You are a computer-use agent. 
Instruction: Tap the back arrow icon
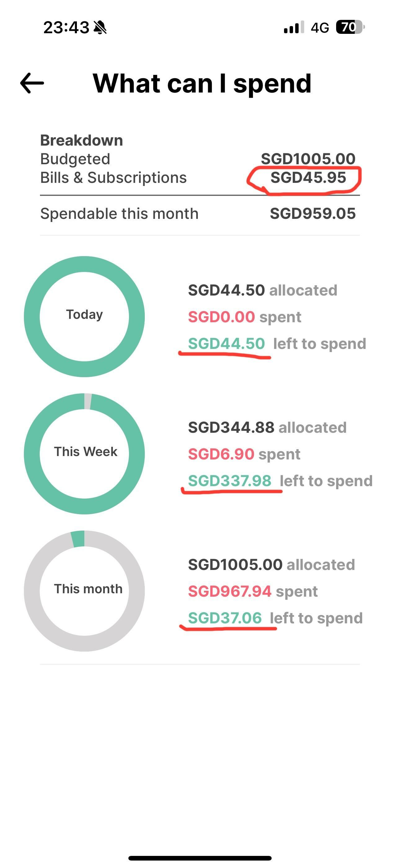point(32,83)
